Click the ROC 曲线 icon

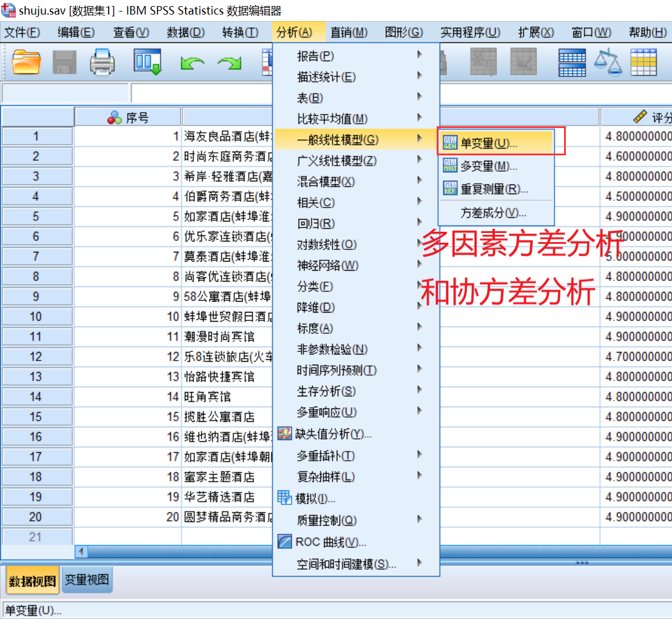(x=284, y=541)
